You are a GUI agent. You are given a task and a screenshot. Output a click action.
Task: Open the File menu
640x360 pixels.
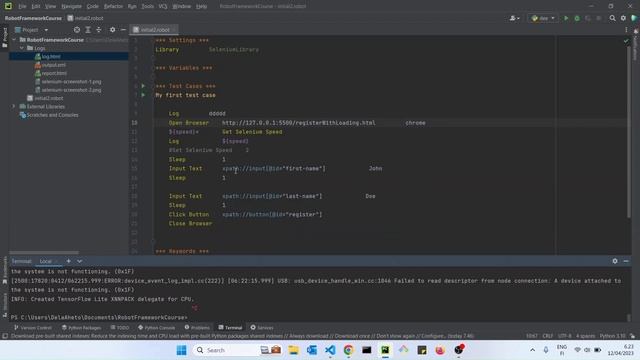(x=22, y=7)
